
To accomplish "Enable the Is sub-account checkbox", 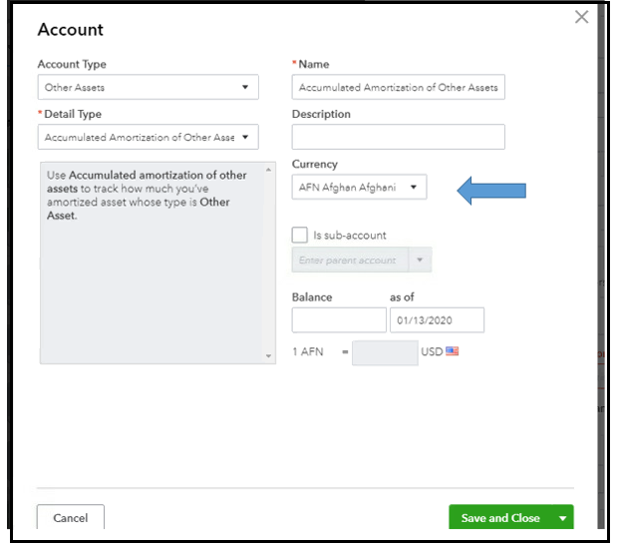I will (300, 235).
